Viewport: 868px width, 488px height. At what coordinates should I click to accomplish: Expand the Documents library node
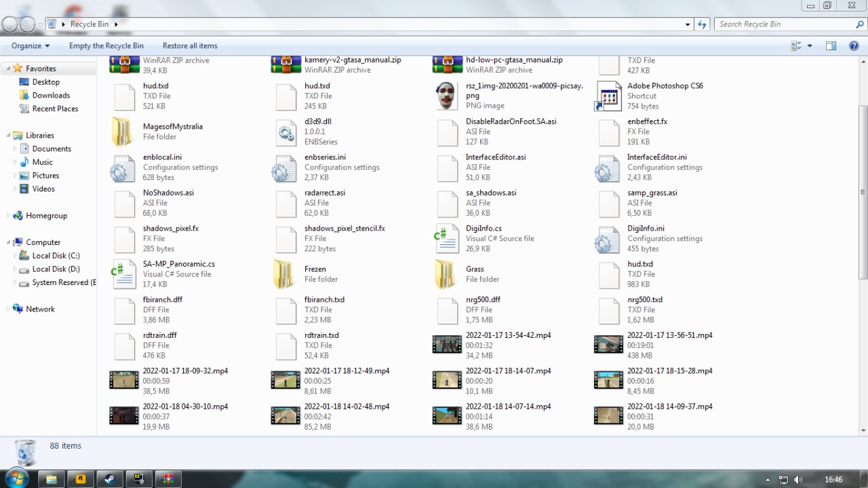click(16, 149)
